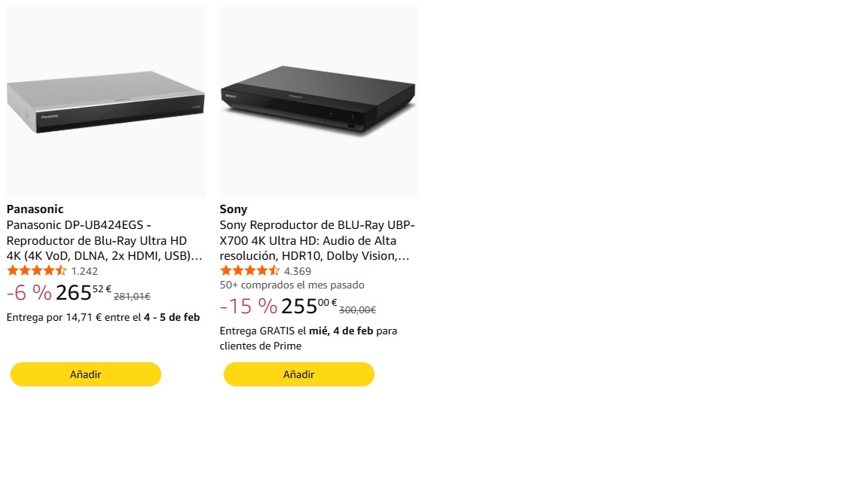This screenshot has width=868, height=488.
Task: Open the Sony Blu-Ray player product image
Action: click(319, 102)
